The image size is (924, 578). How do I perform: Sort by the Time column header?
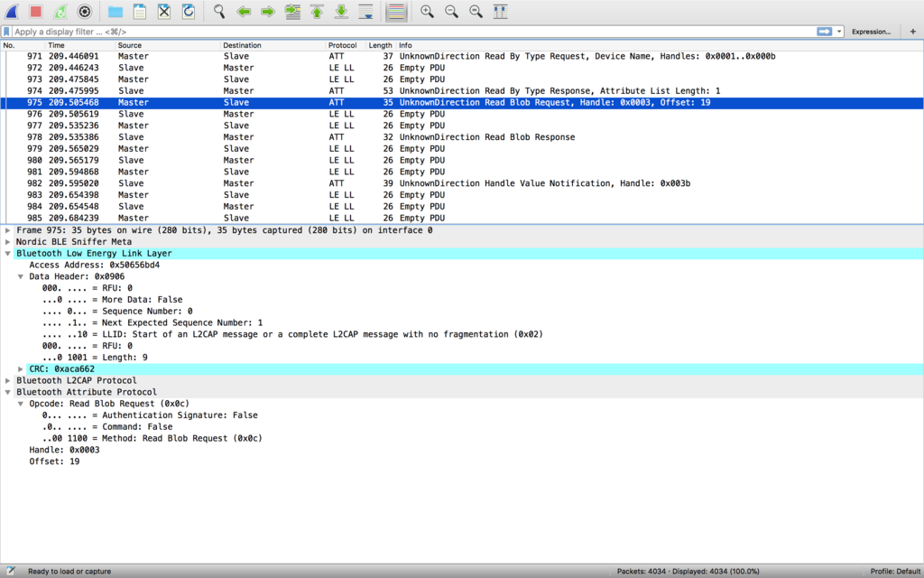pyautogui.click(x=79, y=45)
